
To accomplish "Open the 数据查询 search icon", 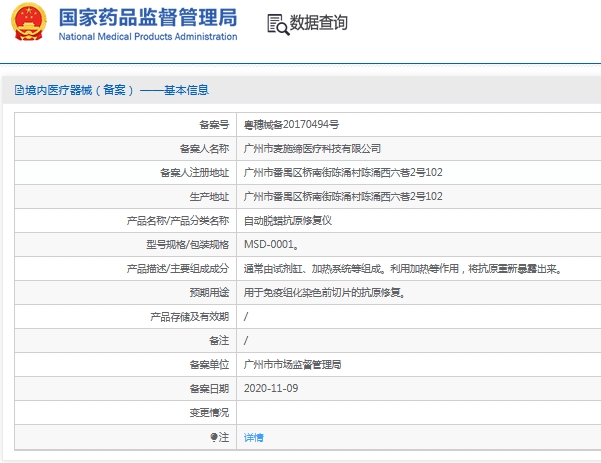I will click(278, 24).
